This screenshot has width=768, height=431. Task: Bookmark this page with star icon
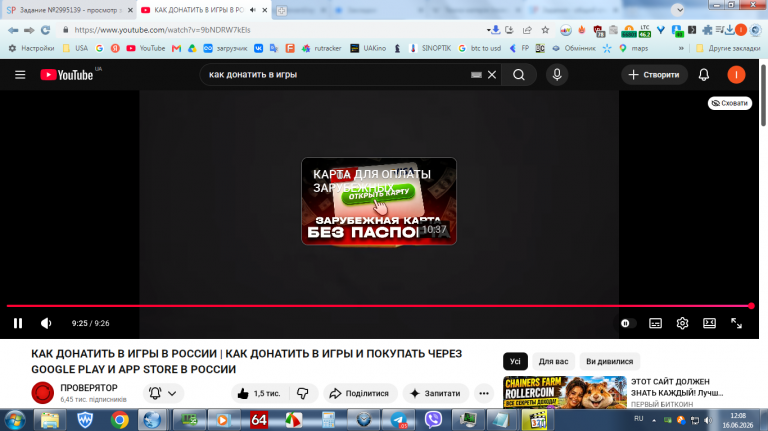pos(545,30)
